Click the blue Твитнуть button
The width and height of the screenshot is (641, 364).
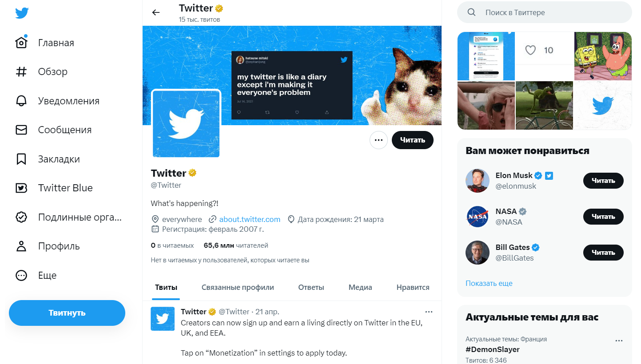67,313
